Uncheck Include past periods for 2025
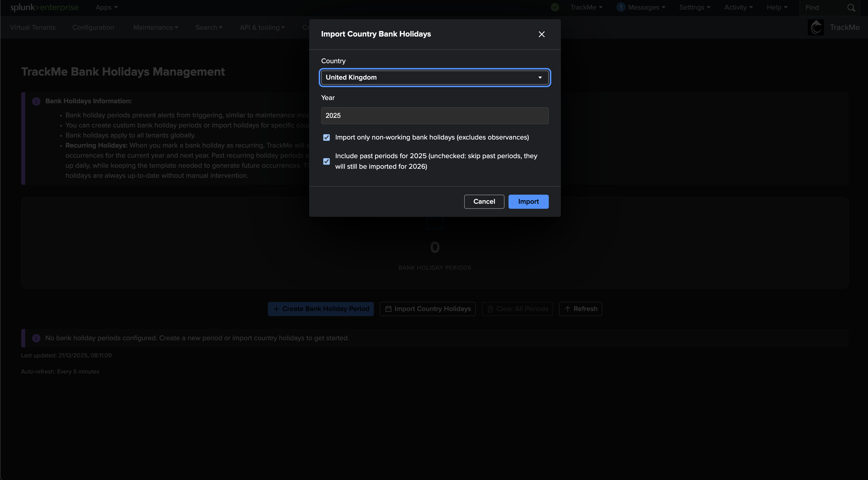This screenshot has width=868, height=480. point(327,161)
